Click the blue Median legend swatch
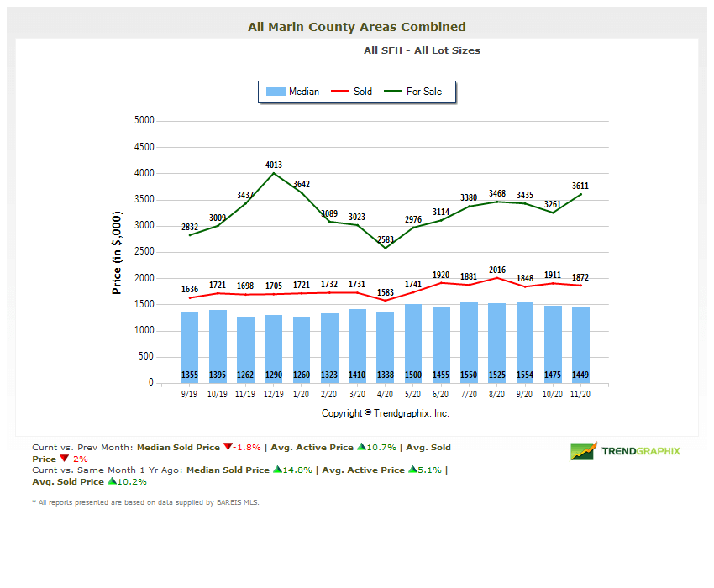Image resolution: width=714 pixels, height=588 pixels. click(276, 92)
